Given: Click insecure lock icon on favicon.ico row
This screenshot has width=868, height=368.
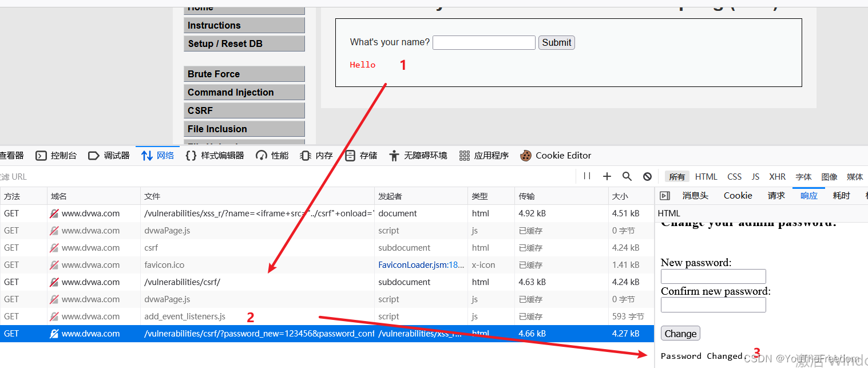Looking at the screenshot, I should pos(54,265).
